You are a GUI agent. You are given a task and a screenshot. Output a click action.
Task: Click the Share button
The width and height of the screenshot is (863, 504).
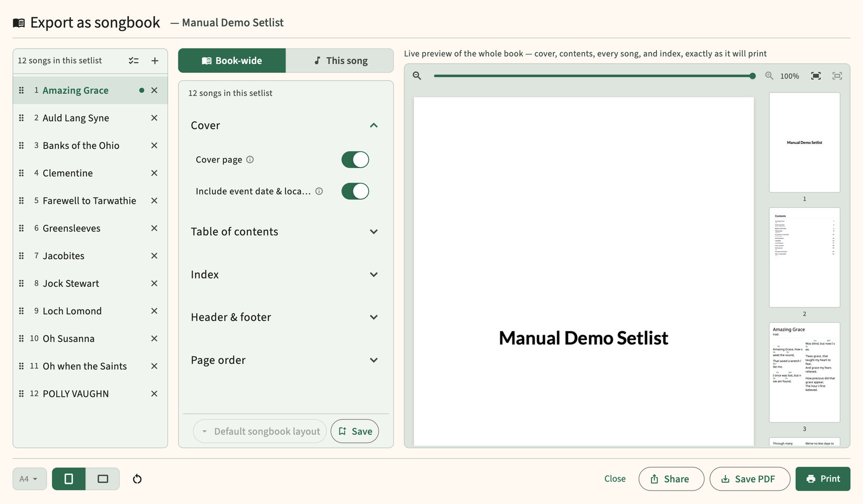point(671,479)
